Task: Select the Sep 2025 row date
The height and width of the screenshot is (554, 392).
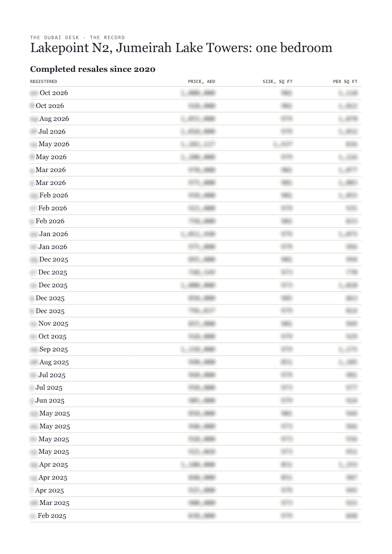Action: pos(49,349)
